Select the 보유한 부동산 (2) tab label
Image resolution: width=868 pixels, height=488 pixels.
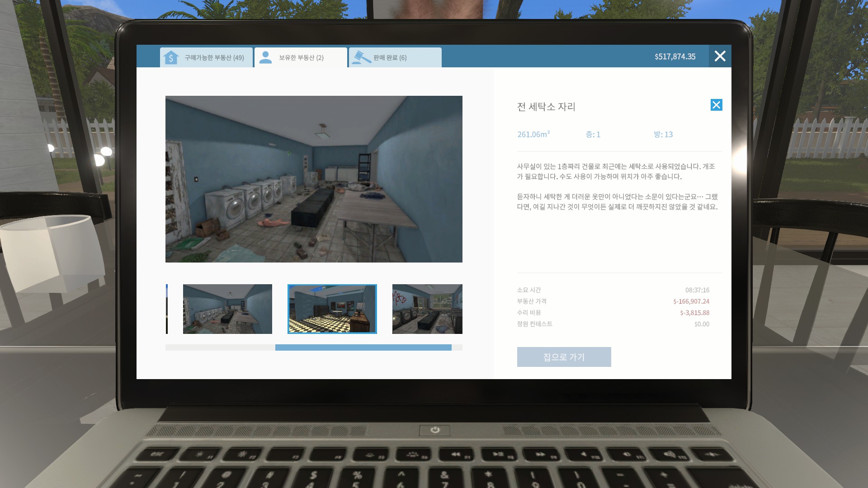point(301,58)
